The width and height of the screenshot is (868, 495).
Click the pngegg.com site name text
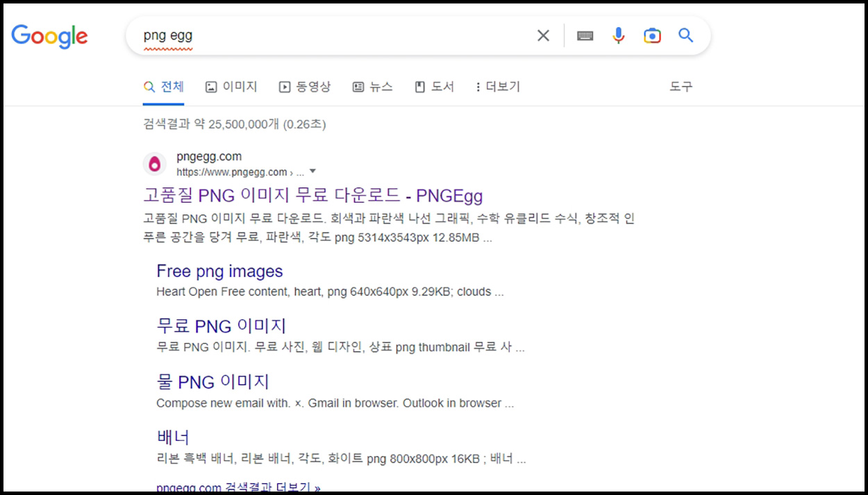tap(209, 157)
